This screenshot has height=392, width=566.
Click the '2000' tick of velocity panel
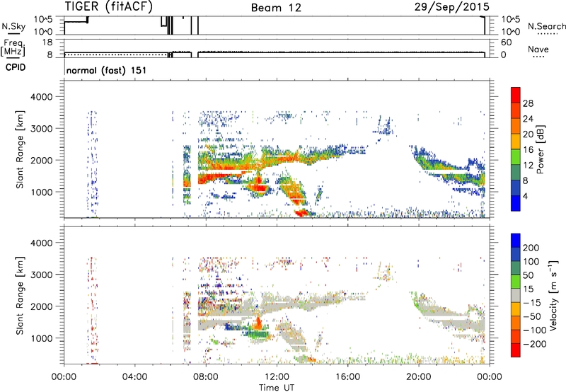coord(42,306)
